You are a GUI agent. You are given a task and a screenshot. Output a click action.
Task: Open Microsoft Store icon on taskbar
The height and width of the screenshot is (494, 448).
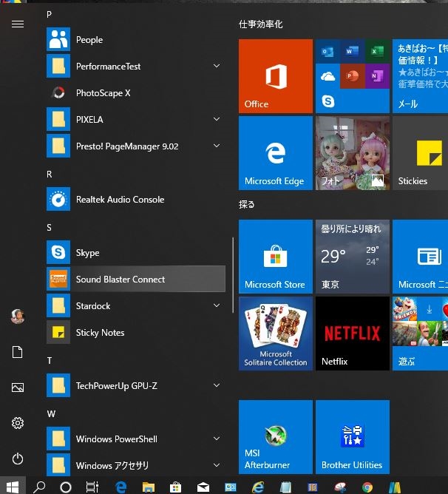click(x=175, y=487)
